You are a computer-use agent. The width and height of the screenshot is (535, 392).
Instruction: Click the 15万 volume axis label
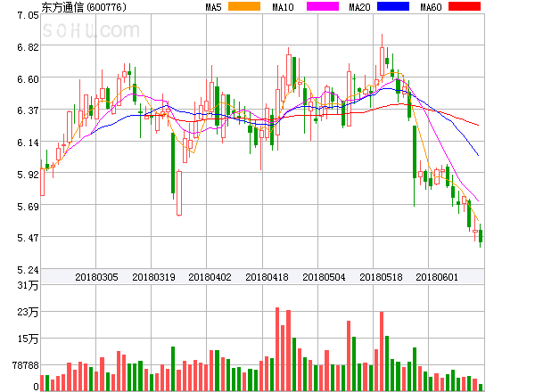coord(28,339)
